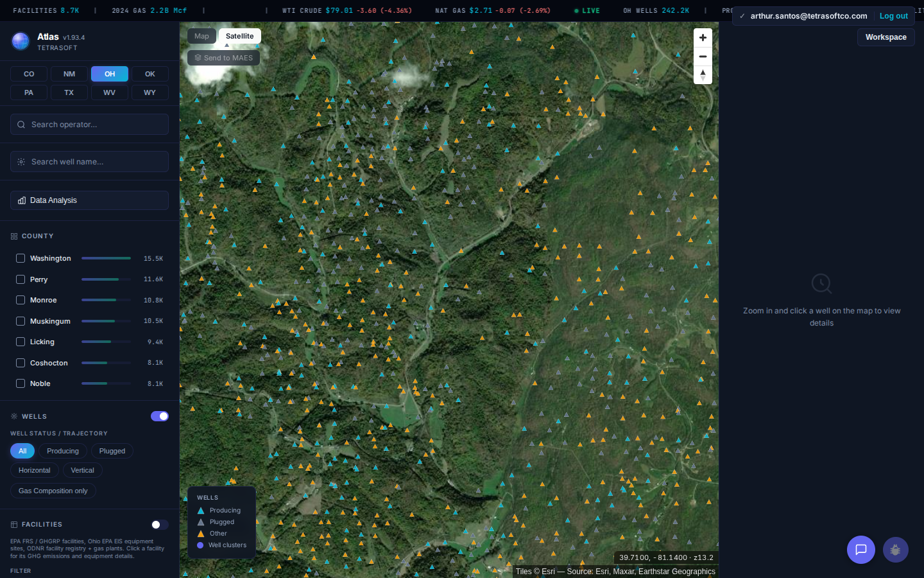
Task: Click the Facilities section table icon
Action: (14, 525)
